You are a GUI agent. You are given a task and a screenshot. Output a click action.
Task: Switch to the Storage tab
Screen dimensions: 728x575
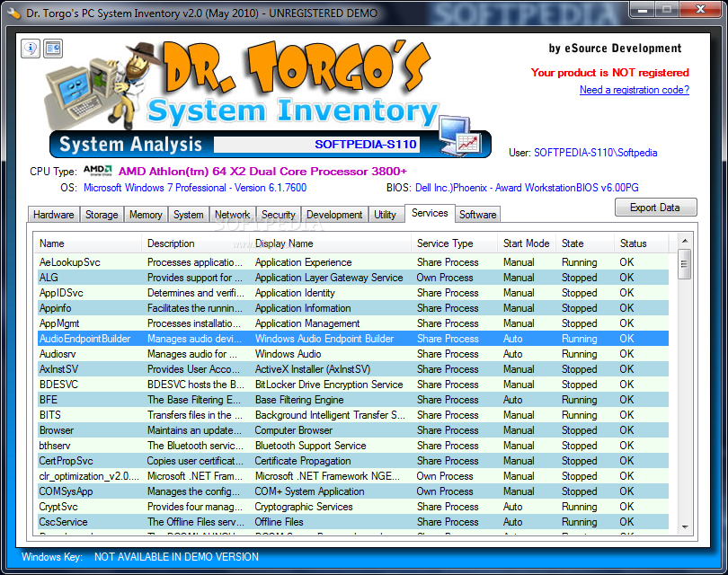pyautogui.click(x=102, y=215)
